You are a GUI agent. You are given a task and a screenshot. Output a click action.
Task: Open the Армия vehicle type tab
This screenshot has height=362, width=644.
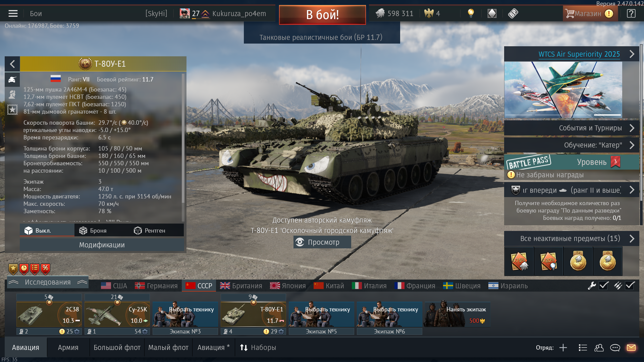click(68, 348)
